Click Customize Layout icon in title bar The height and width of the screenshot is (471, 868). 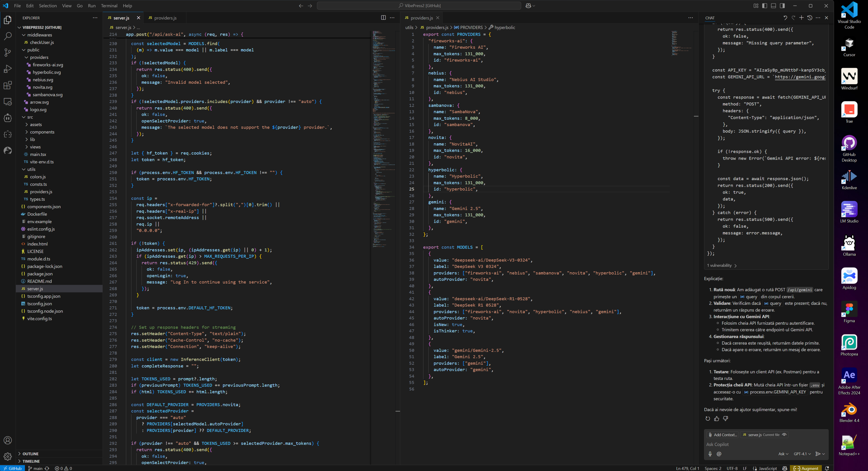click(756, 6)
